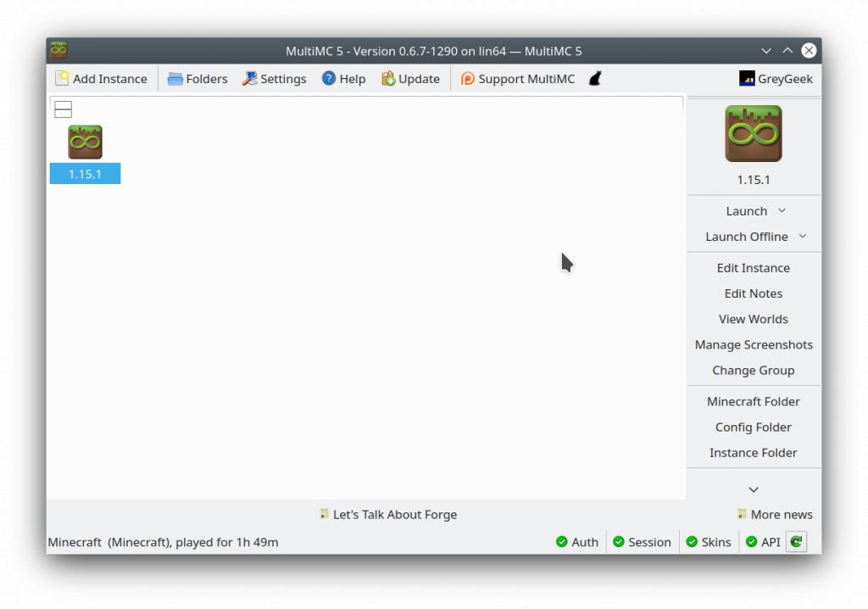Collapse the instance group using header toggle
The width and height of the screenshot is (868, 609).
(63, 109)
